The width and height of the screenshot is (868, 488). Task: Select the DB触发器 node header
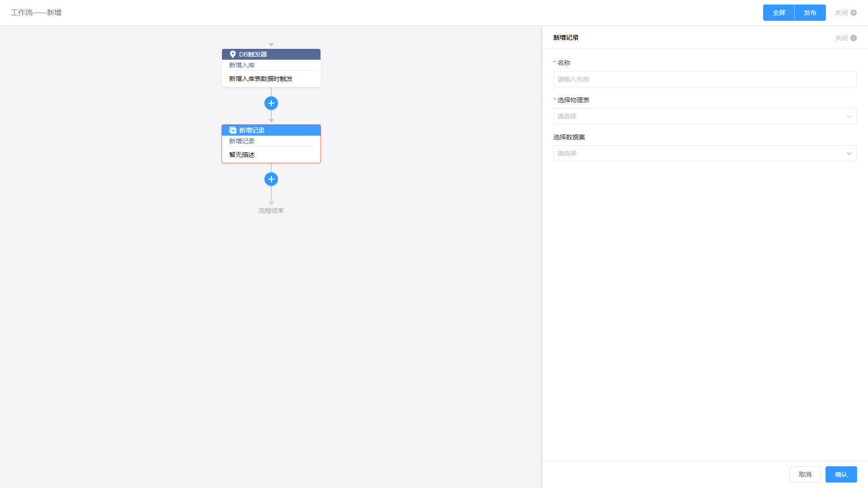click(x=271, y=54)
